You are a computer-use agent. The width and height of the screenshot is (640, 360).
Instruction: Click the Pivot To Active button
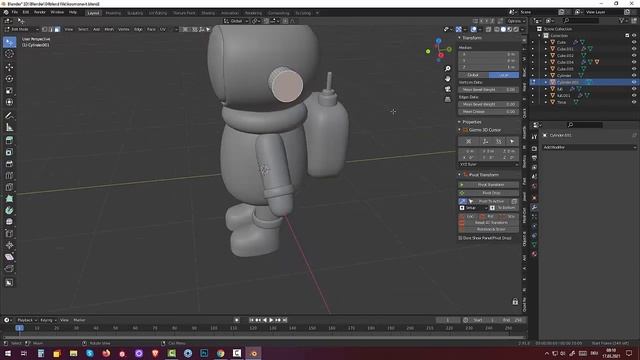[x=491, y=201]
